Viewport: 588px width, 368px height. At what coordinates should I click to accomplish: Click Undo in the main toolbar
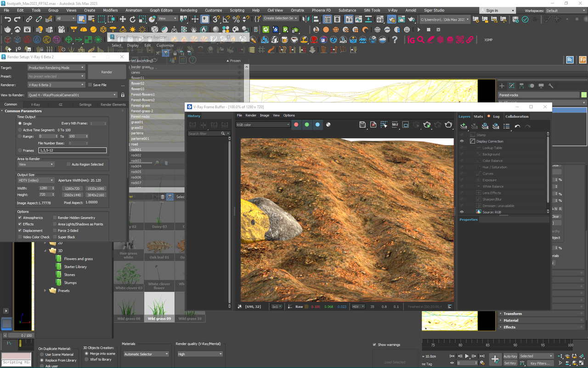8,19
